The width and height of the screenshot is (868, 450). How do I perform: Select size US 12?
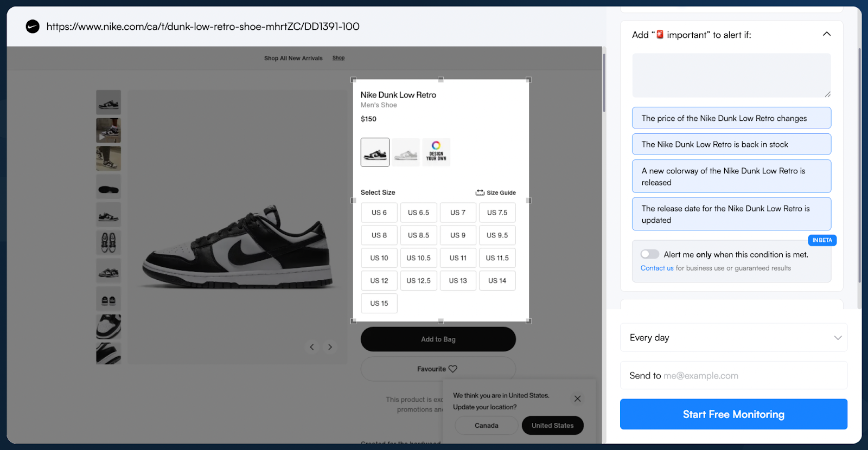379,281
